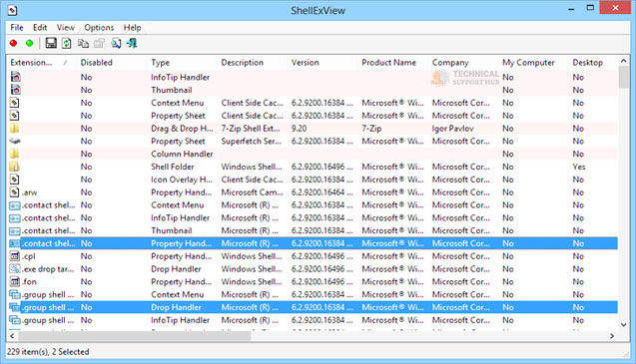The image size is (636, 364).
Task: Click the Find toolbar icon
Action: [116, 43]
